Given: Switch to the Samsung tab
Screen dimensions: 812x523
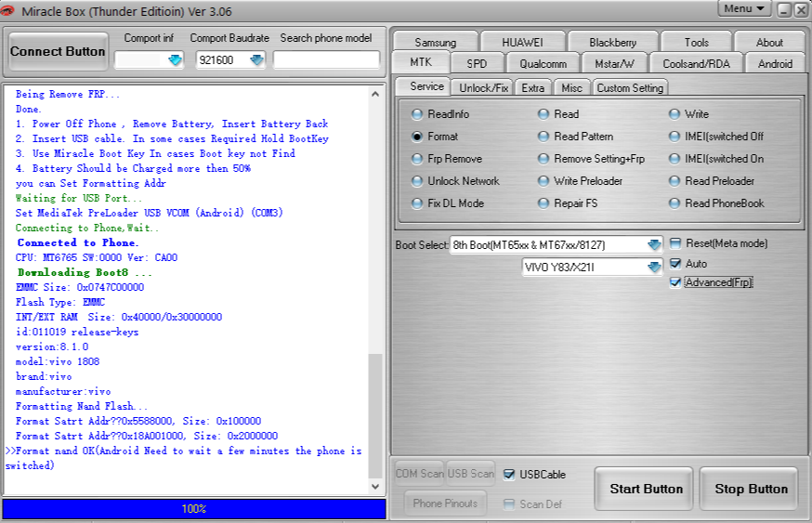Looking at the screenshot, I should pyautogui.click(x=435, y=42).
